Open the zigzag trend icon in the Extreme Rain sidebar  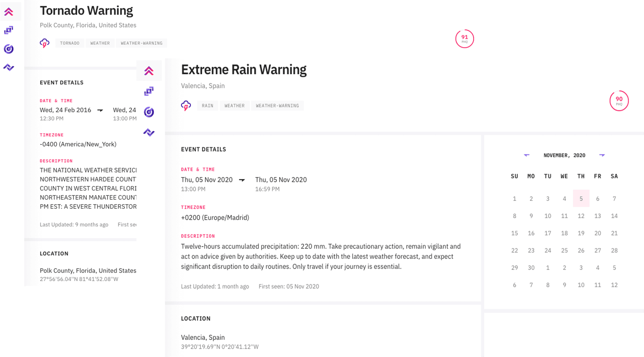(149, 132)
